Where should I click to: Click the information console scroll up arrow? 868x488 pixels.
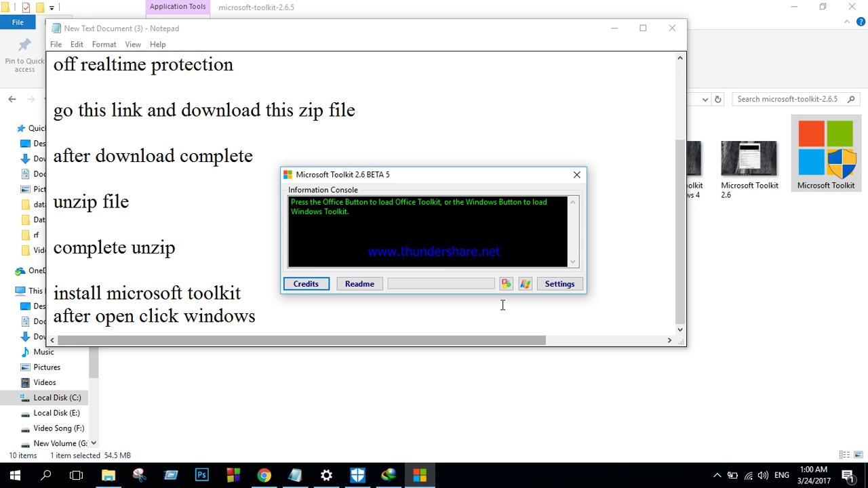573,202
